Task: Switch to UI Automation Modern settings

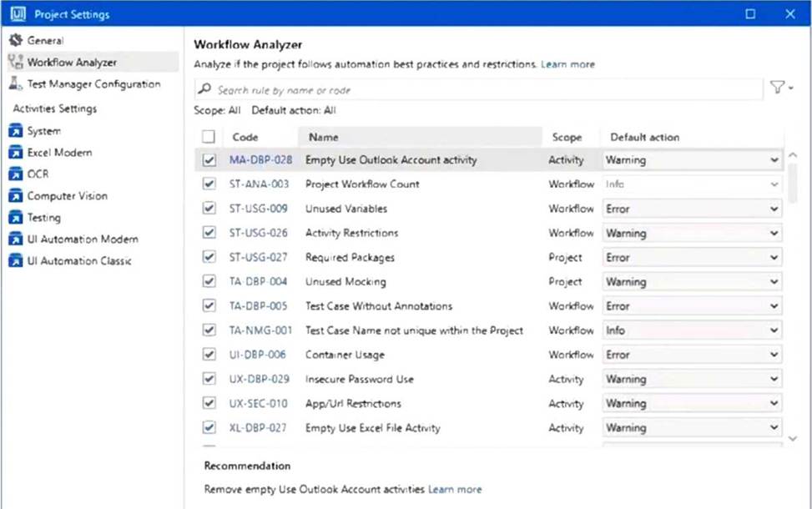Action: click(x=83, y=239)
